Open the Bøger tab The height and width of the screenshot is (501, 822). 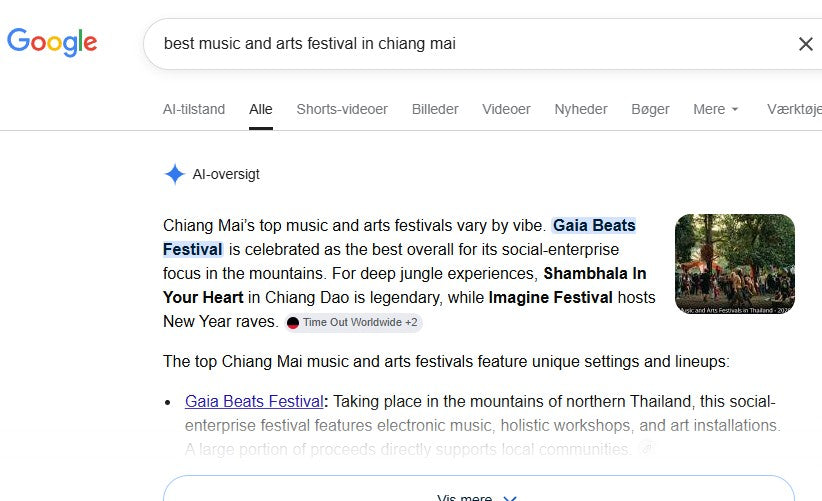(x=650, y=109)
